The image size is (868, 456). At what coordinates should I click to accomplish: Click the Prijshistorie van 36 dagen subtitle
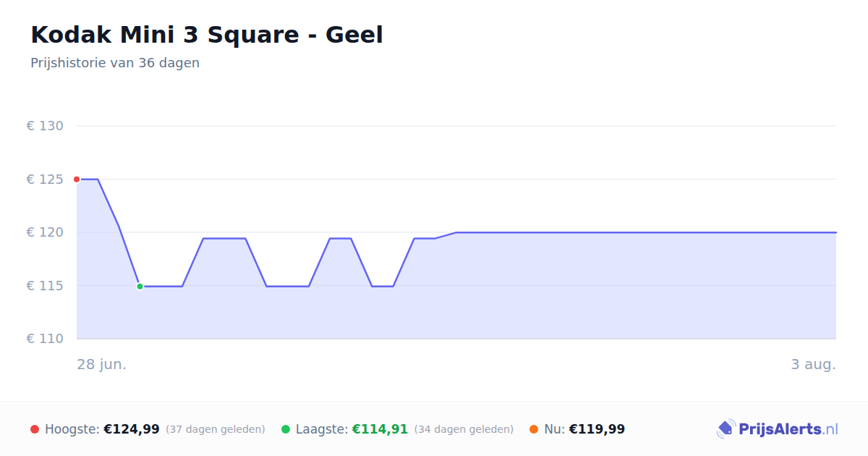115,63
